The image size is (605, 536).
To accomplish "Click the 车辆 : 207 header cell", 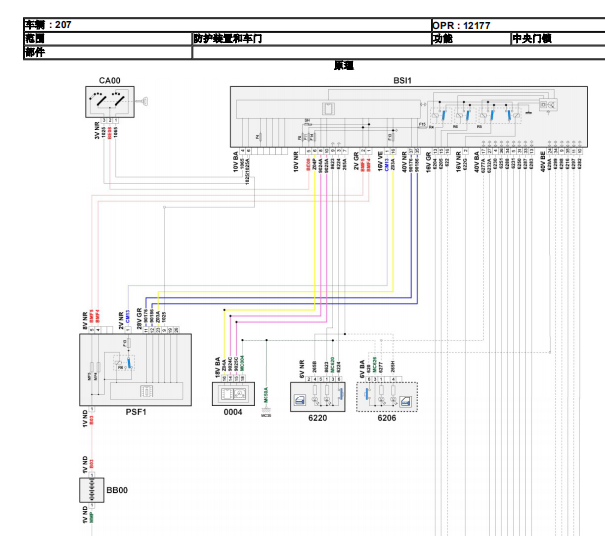I will (227, 25).
